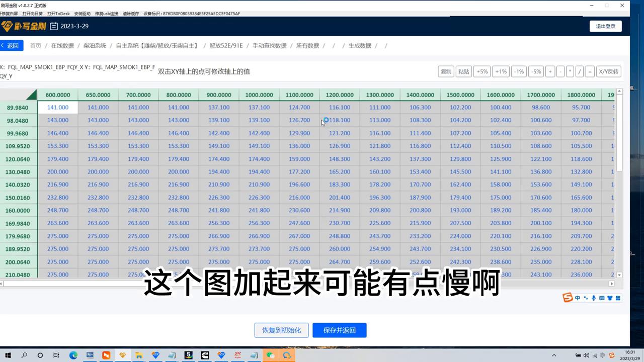Click the 恢复到初始化 button
644x362 pixels.
(281, 330)
